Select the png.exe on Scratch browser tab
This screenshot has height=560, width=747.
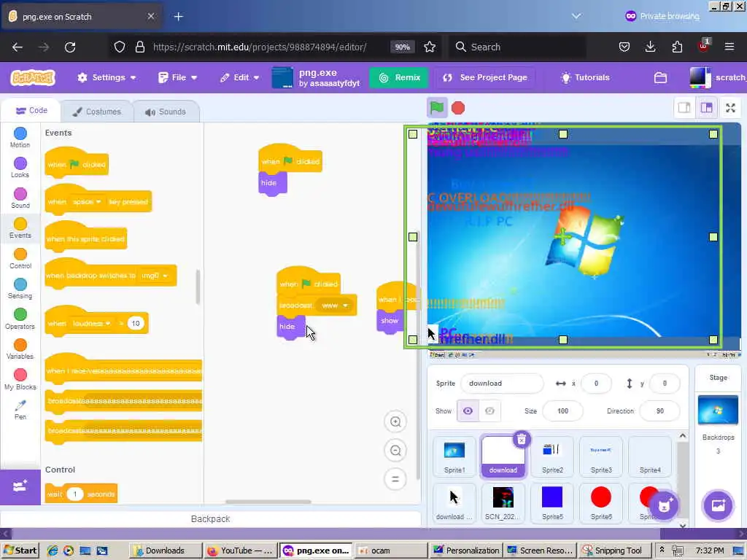(82, 16)
